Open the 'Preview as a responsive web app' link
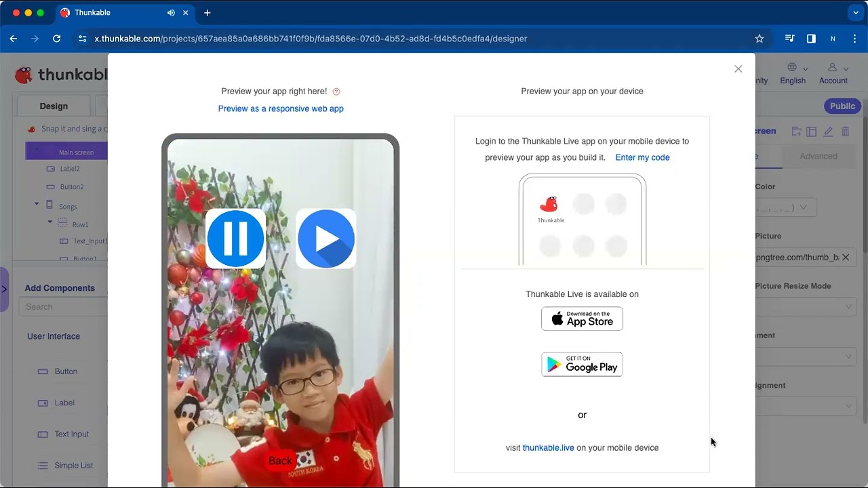Screen dimensions: 868x488 click(x=281, y=108)
